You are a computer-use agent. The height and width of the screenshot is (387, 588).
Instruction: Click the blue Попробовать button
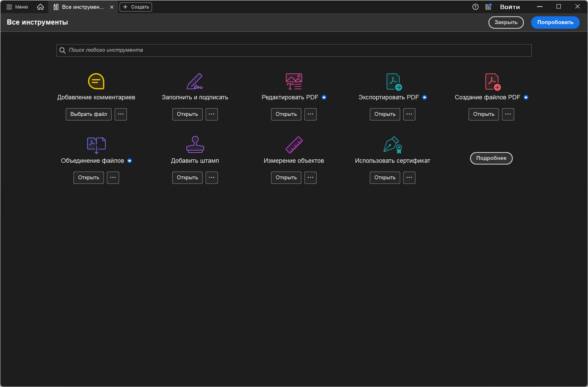pos(555,22)
